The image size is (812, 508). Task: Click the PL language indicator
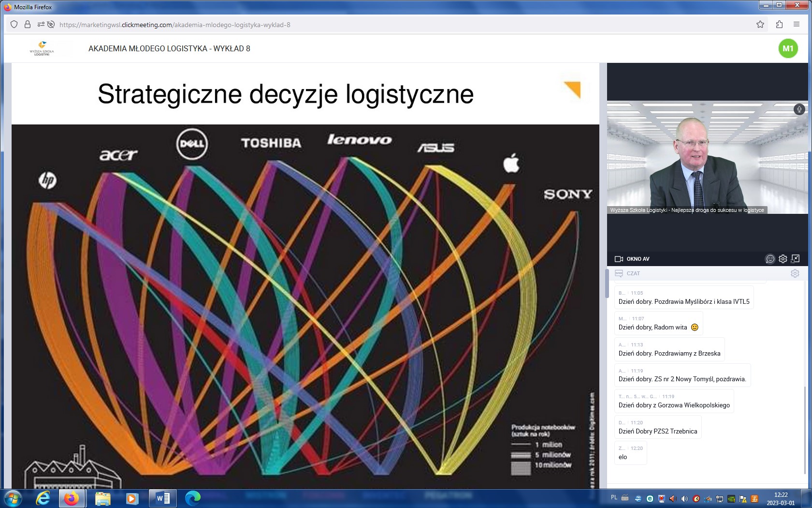(x=614, y=497)
